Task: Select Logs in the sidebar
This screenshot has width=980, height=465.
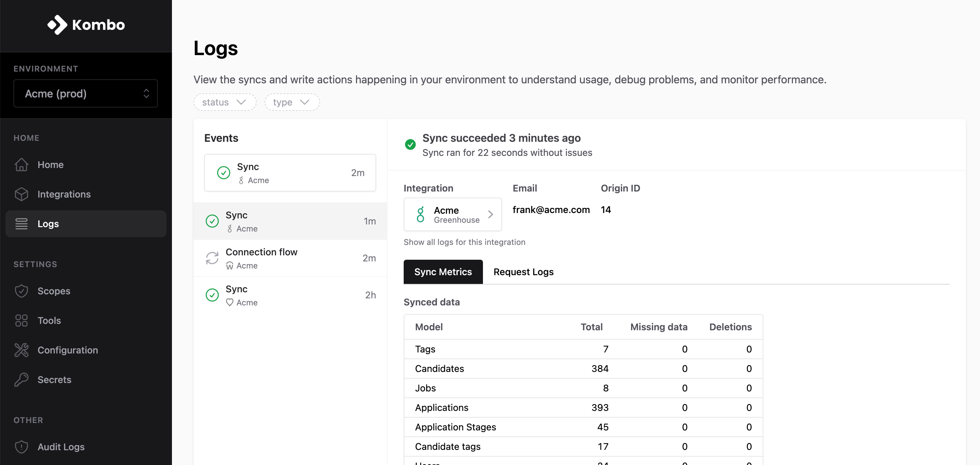Action: [86, 224]
